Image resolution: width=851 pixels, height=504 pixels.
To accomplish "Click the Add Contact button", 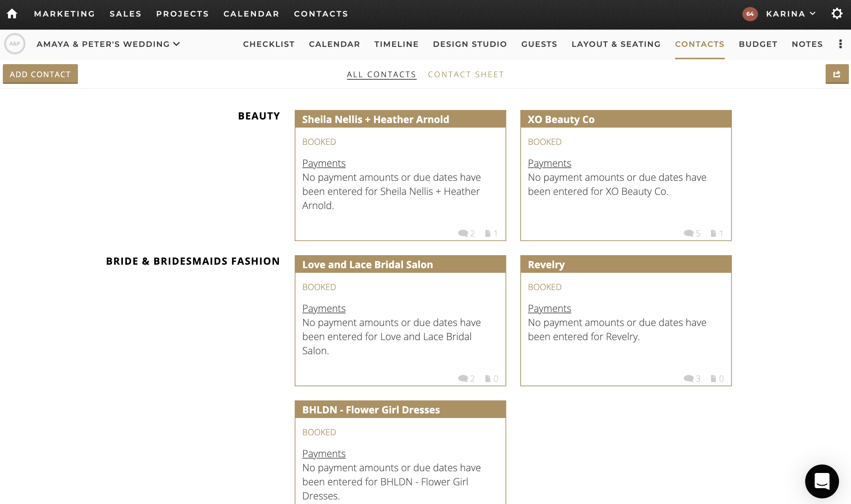I will pyautogui.click(x=40, y=74).
